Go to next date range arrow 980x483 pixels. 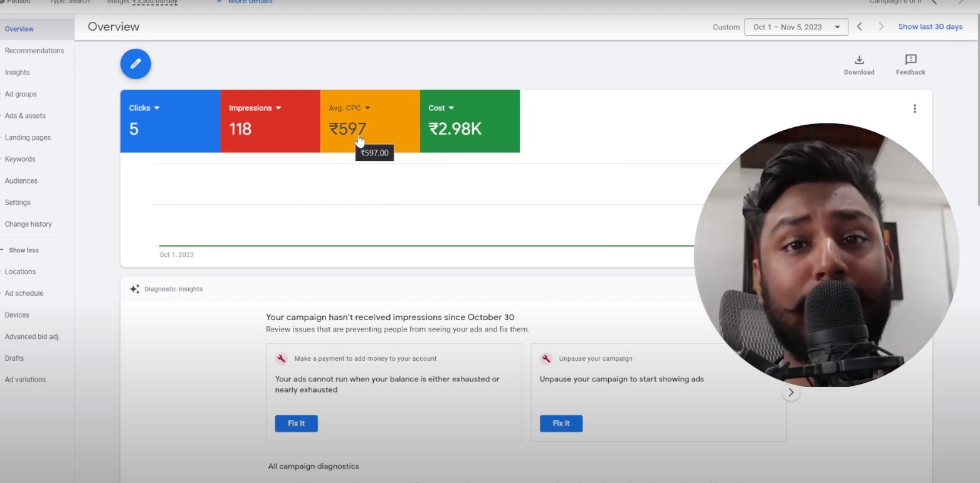881,26
